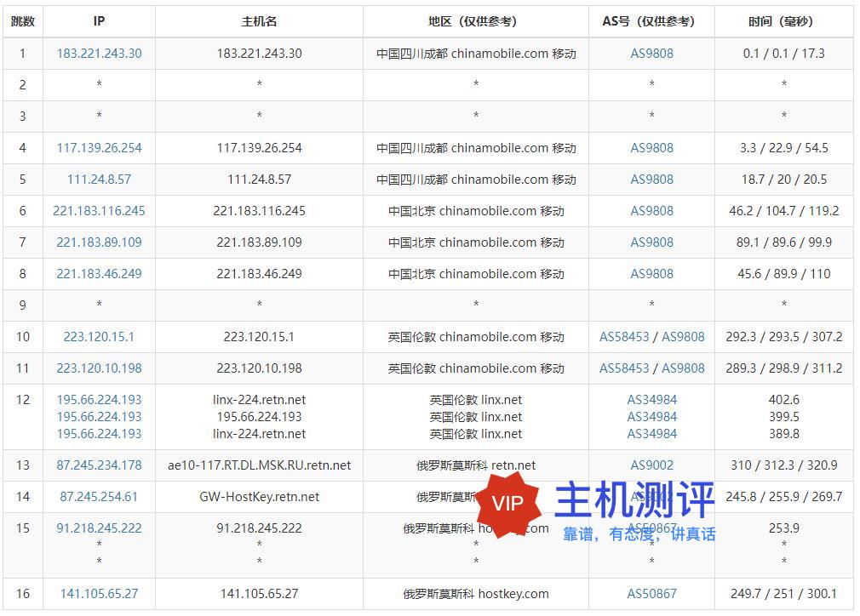Click AS9808 link in the 223.120.10.198 row
Image resolution: width=860 pixels, height=616 pixels.
[683, 368]
